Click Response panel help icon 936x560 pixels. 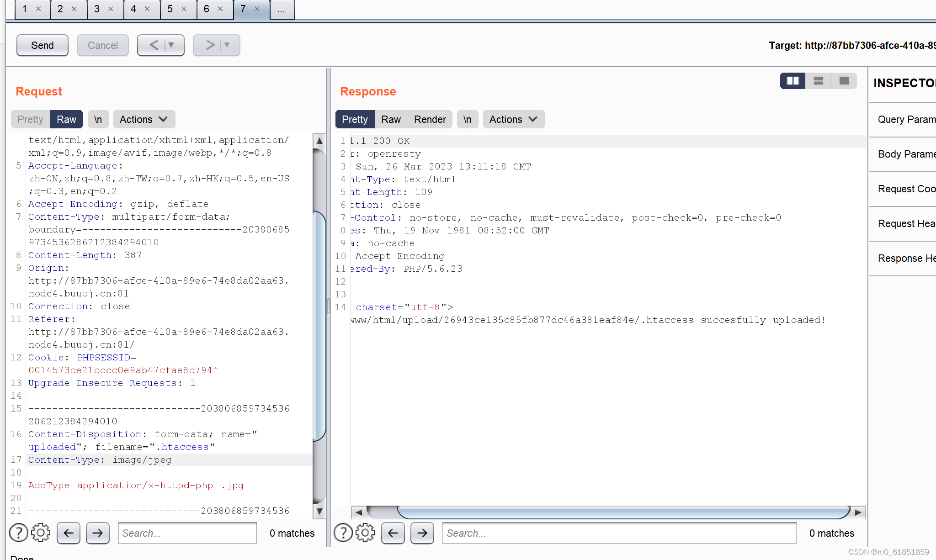tap(343, 533)
